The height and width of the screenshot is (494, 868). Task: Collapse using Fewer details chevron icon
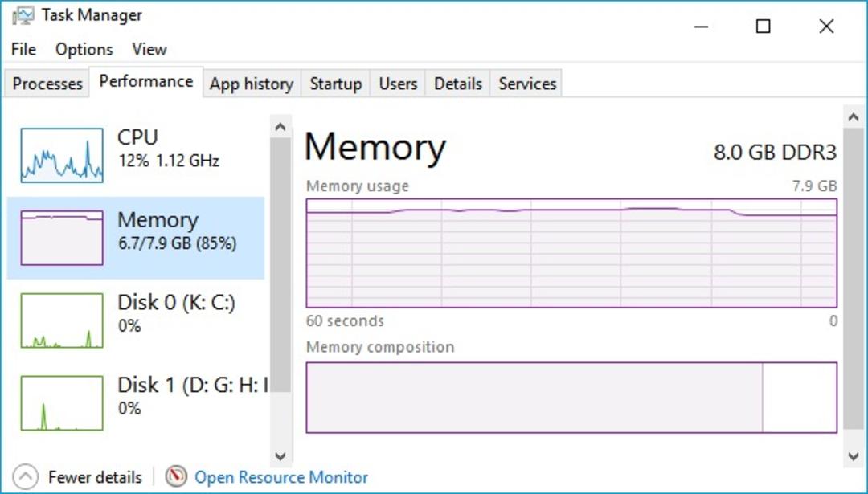click(26, 476)
